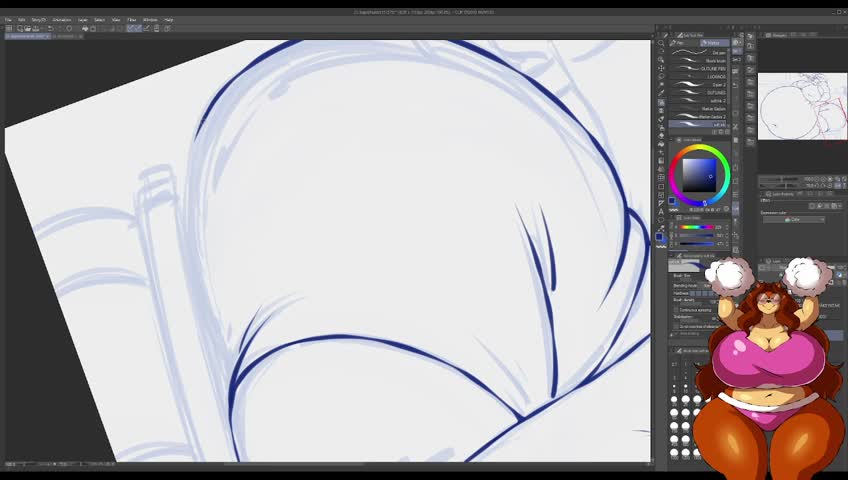848x480 pixels.
Task: Click the Fill icon in command bar
Action: 85,29
